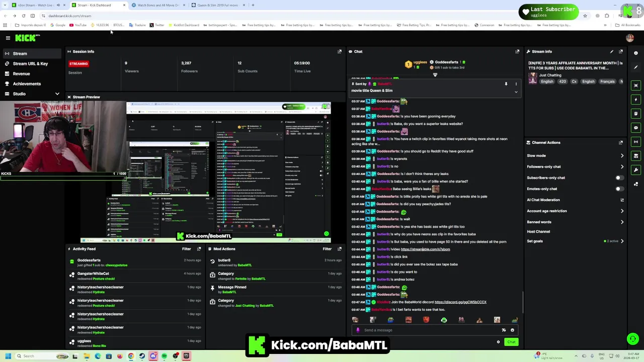Open the streamable link in chat
644x362 pixels.
click(425, 249)
